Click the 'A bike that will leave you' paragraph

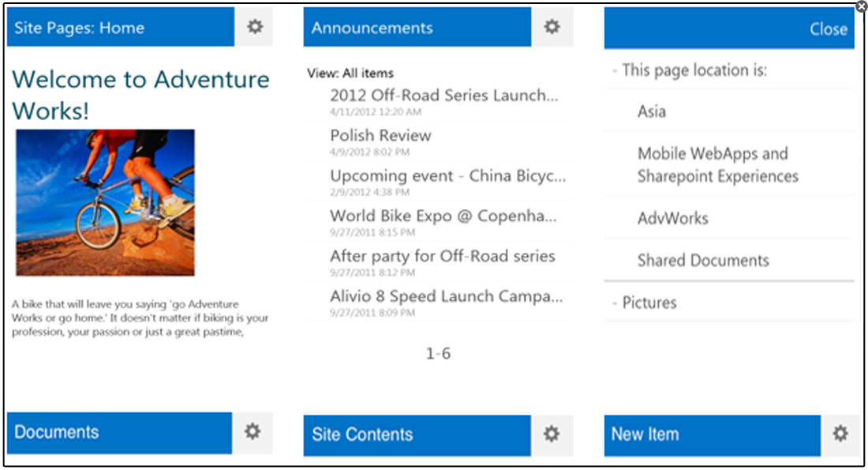tap(140, 318)
